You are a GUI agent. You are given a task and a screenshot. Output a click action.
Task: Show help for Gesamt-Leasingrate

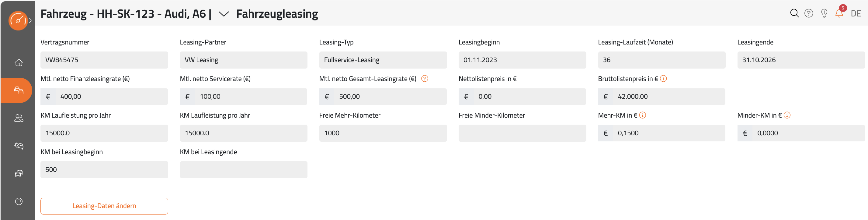425,79
